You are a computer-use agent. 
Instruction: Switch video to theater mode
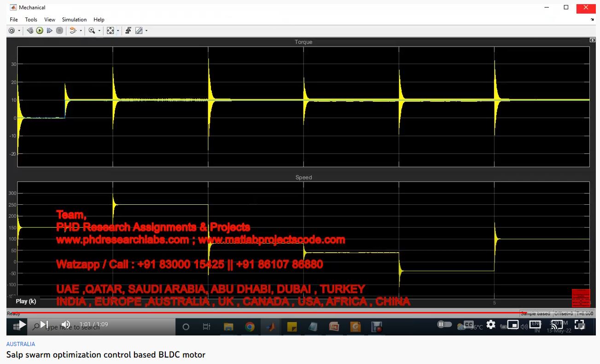point(535,325)
